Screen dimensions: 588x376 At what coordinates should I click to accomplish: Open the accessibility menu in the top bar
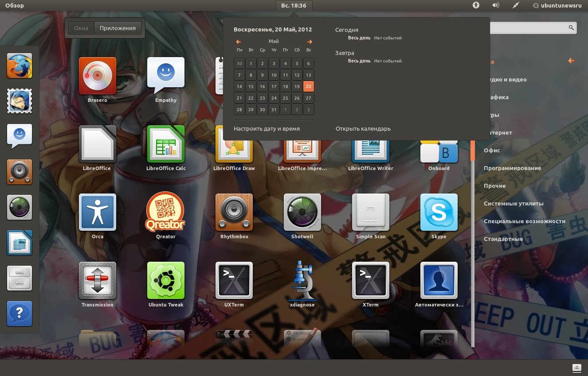point(476,5)
